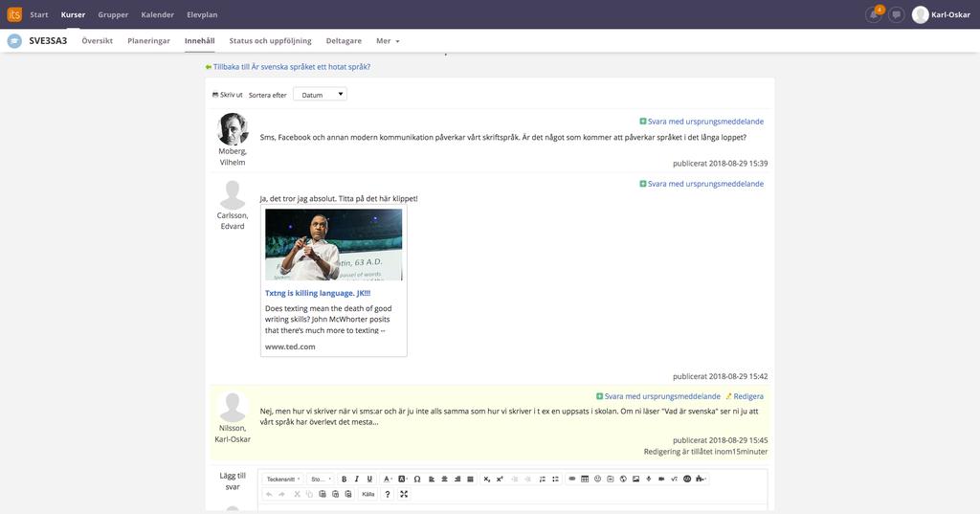Switch to the Innehåll tab
Viewport: 980px width, 514px height.
coord(199,40)
